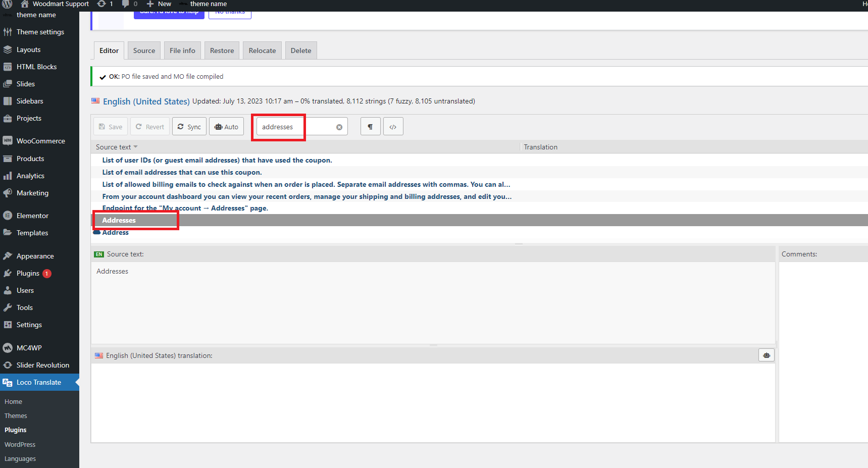The image size is (868, 468).
Task: Click the Layouts sidebar icon
Action: tap(8, 49)
